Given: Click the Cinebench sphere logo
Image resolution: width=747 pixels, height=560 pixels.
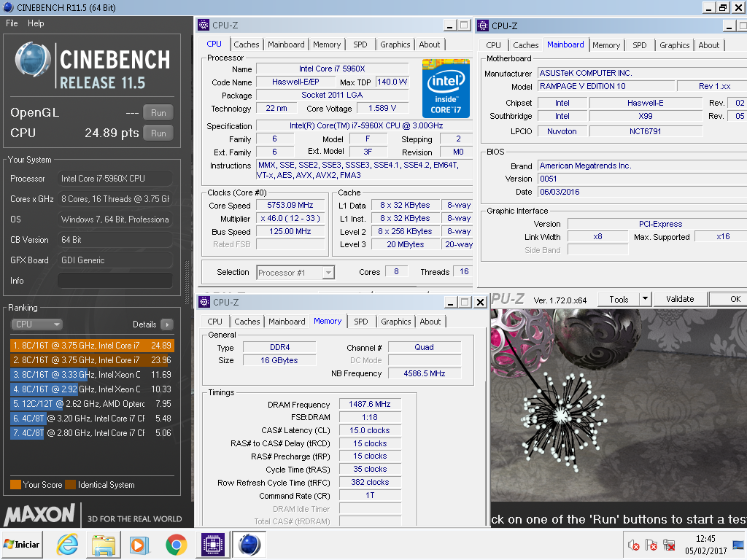Looking at the screenshot, I should pos(32,61).
